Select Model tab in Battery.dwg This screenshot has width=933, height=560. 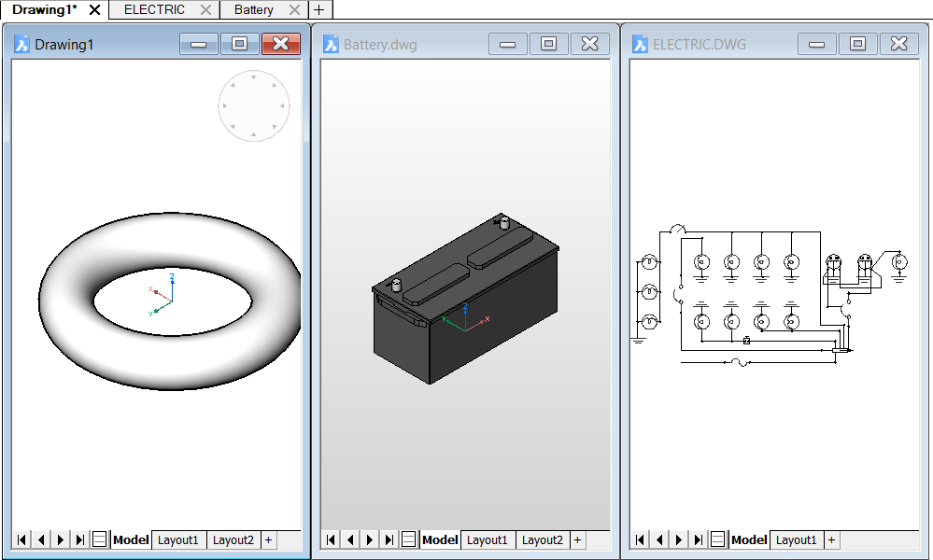tap(440, 539)
